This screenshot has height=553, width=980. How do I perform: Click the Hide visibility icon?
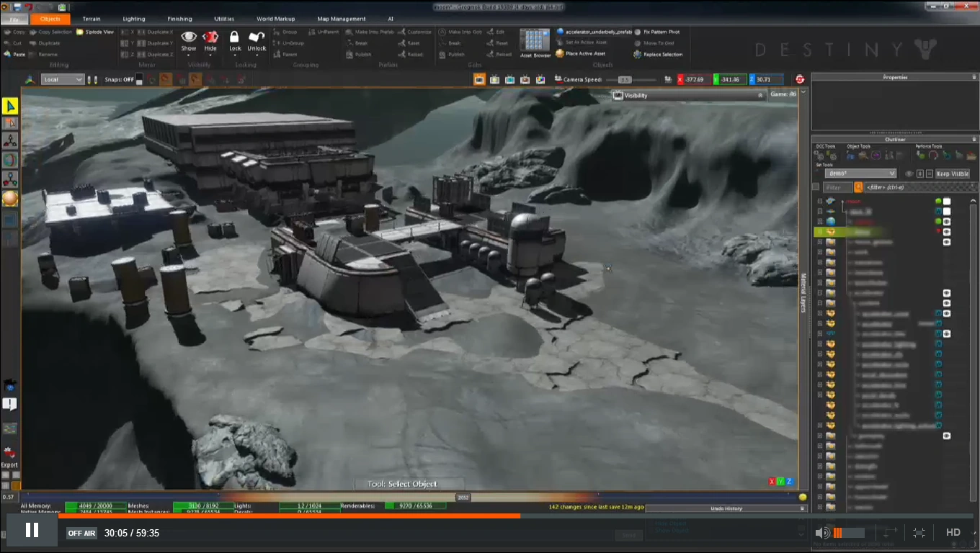point(210,37)
